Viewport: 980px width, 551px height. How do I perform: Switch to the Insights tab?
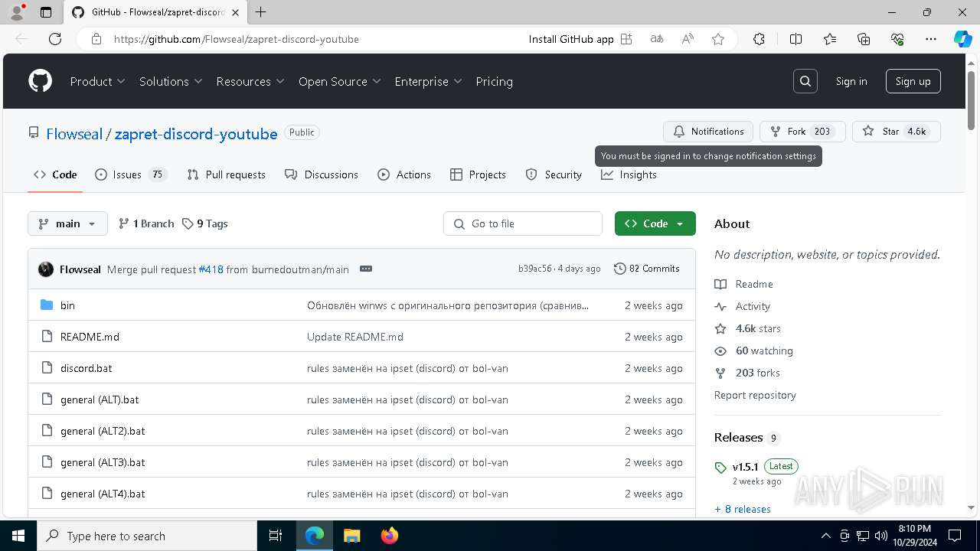pyautogui.click(x=629, y=174)
